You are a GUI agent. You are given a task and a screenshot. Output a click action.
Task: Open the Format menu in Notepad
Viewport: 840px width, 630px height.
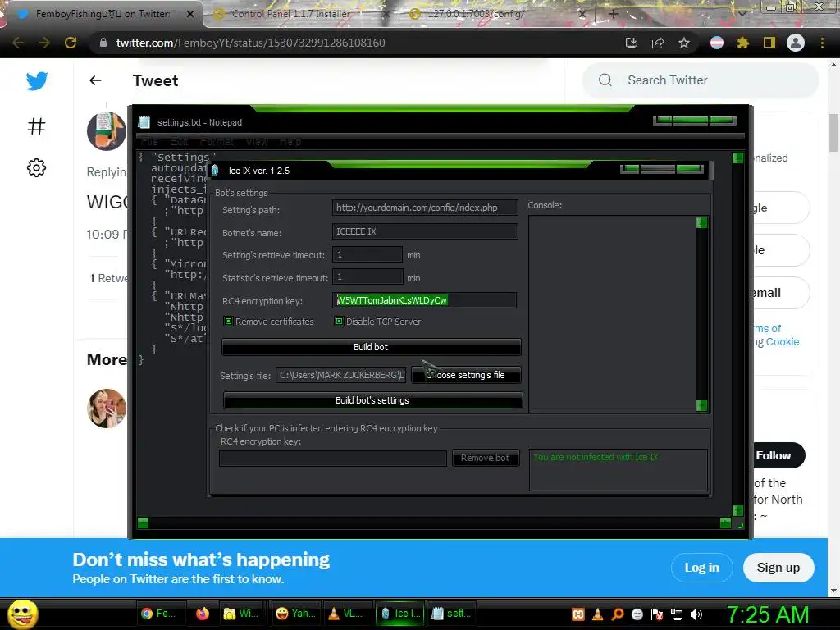tap(217, 141)
